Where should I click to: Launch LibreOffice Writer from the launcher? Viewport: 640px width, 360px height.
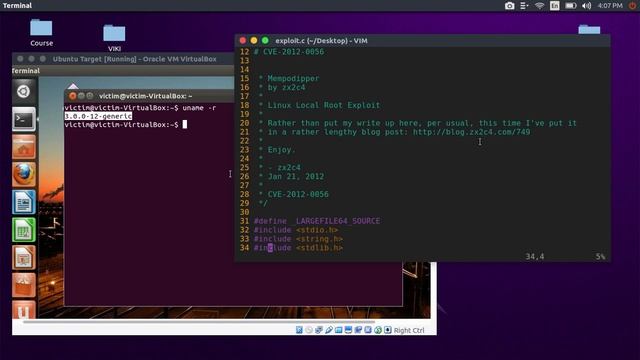[x=23, y=202]
